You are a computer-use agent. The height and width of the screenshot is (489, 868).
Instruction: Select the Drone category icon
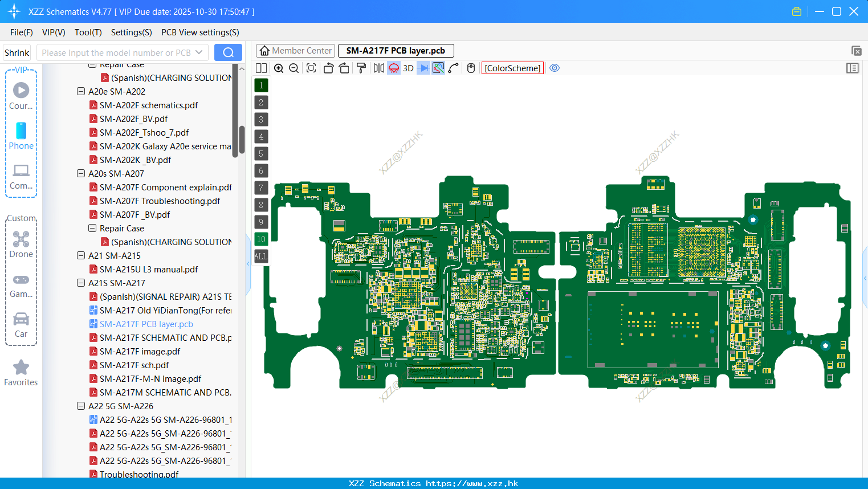tap(21, 244)
